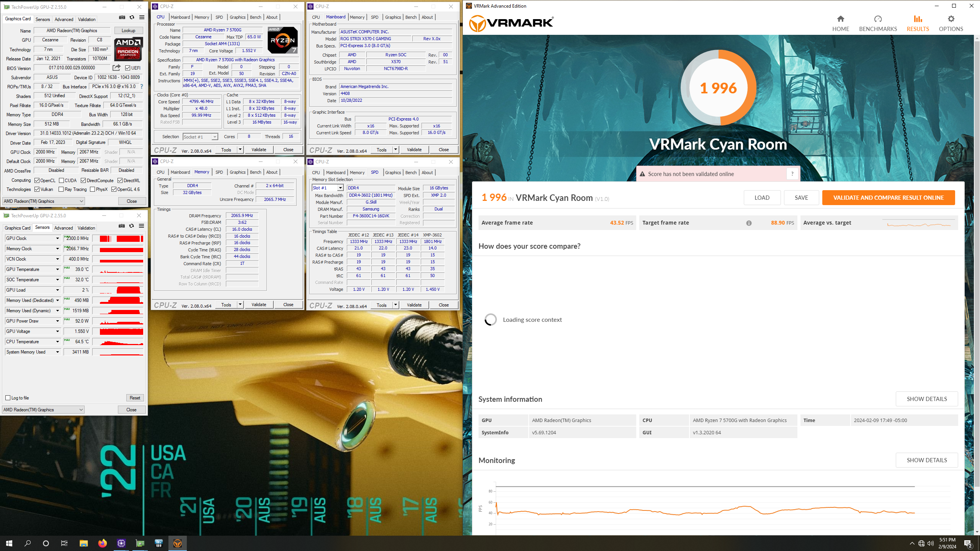Click the taskbar clock and date
Image resolution: width=980 pixels, height=551 pixels.
tap(947, 543)
